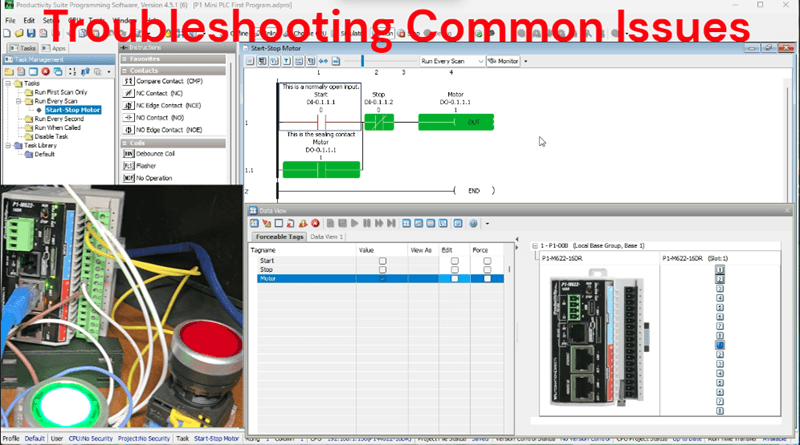Click Project:No Security in the status bar
The width and height of the screenshot is (800, 445).
143,438
